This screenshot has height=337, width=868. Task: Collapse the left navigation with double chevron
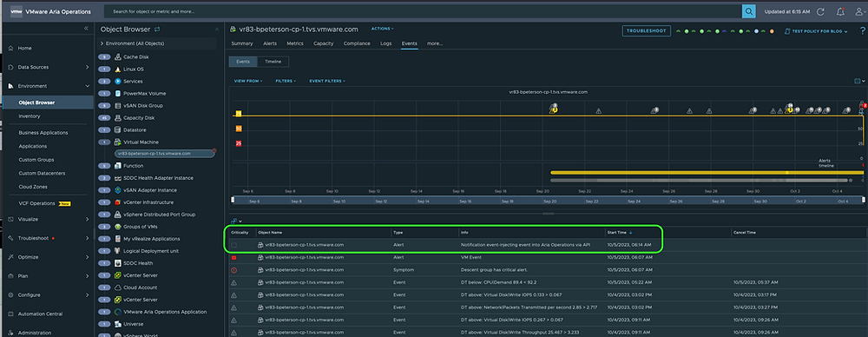click(x=86, y=28)
